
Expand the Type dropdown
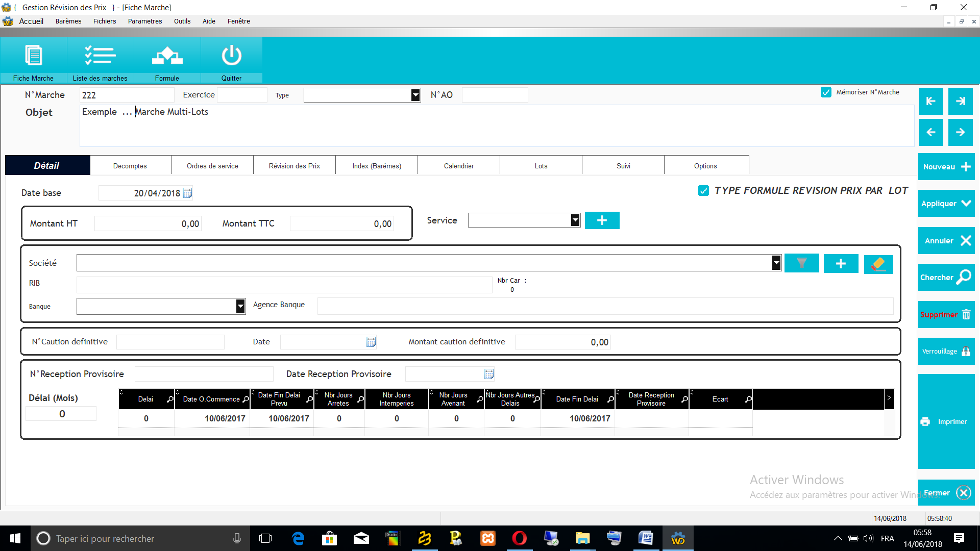pyautogui.click(x=415, y=95)
